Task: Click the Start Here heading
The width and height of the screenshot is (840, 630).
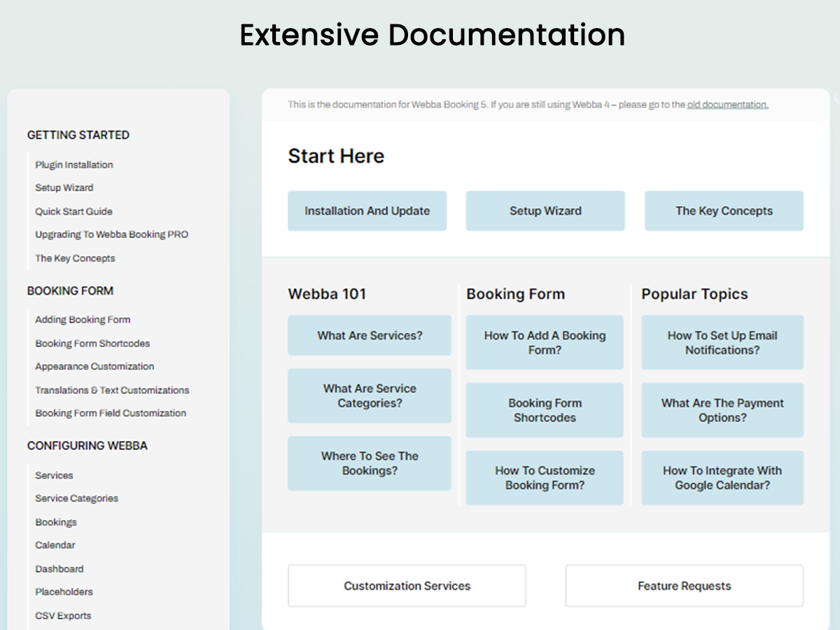Action: (336, 155)
